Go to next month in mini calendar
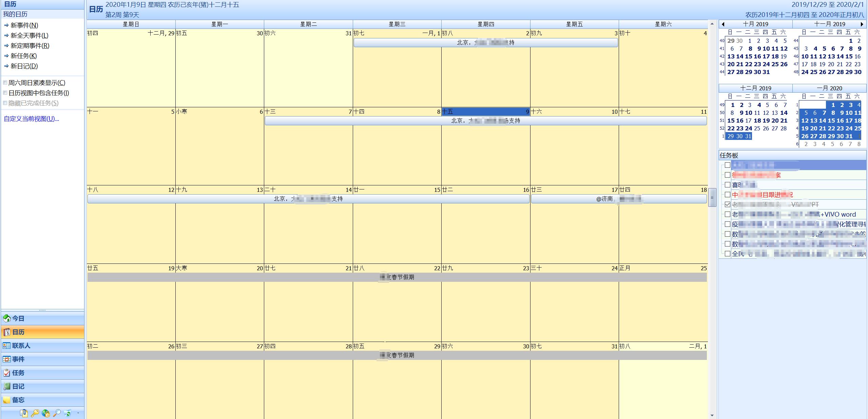This screenshot has width=868, height=419. pos(862,24)
